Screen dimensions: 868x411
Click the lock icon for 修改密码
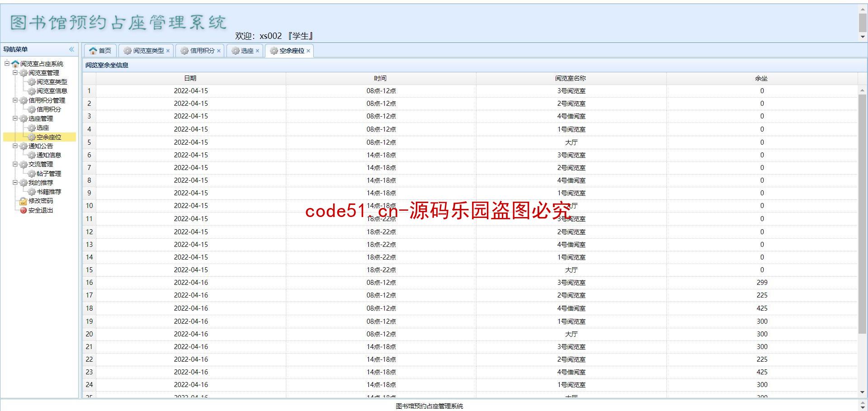click(24, 201)
